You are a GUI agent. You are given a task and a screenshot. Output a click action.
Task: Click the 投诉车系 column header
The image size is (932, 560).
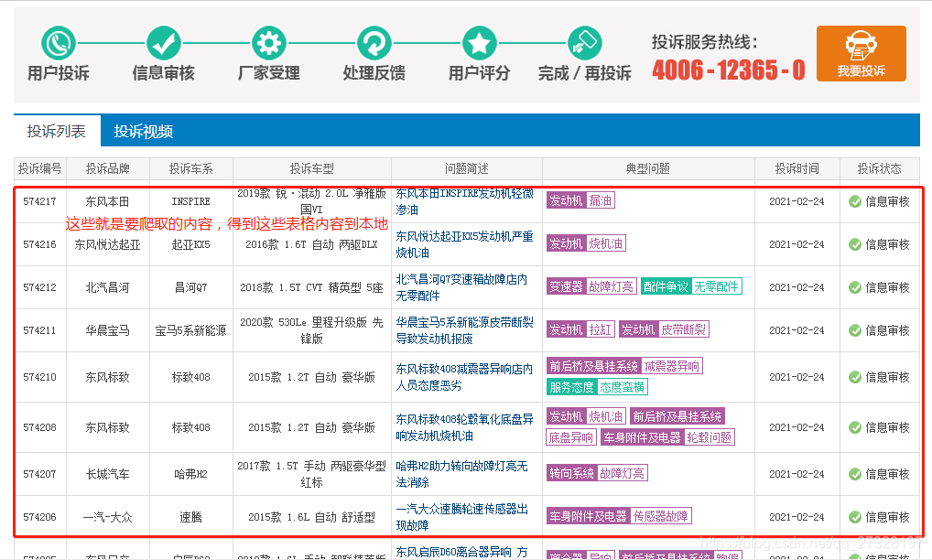coord(190,168)
